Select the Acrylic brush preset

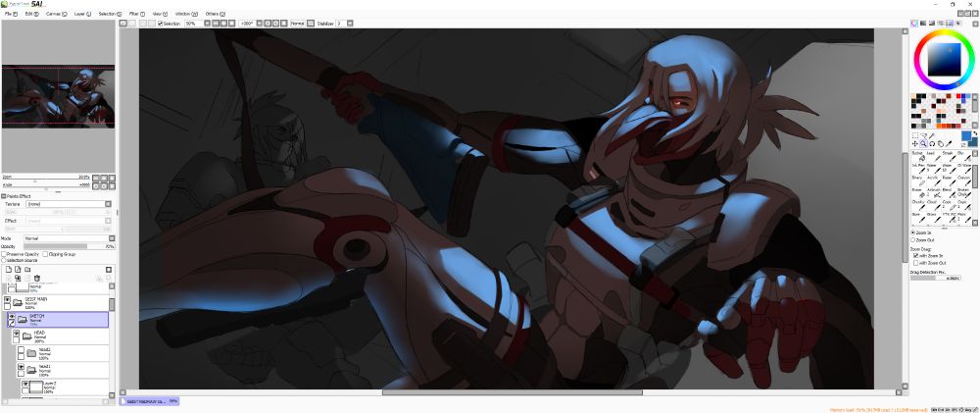[x=934, y=181]
